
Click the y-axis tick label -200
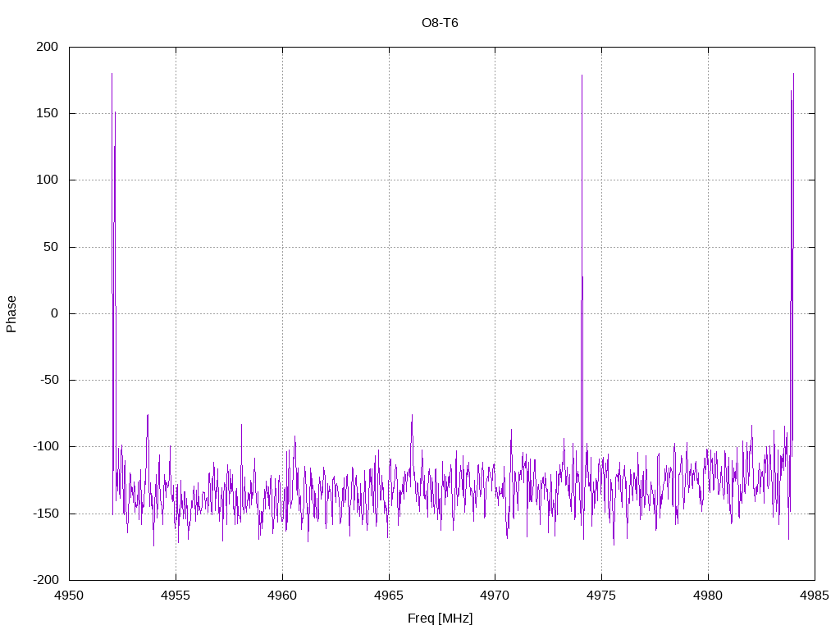tap(46, 580)
